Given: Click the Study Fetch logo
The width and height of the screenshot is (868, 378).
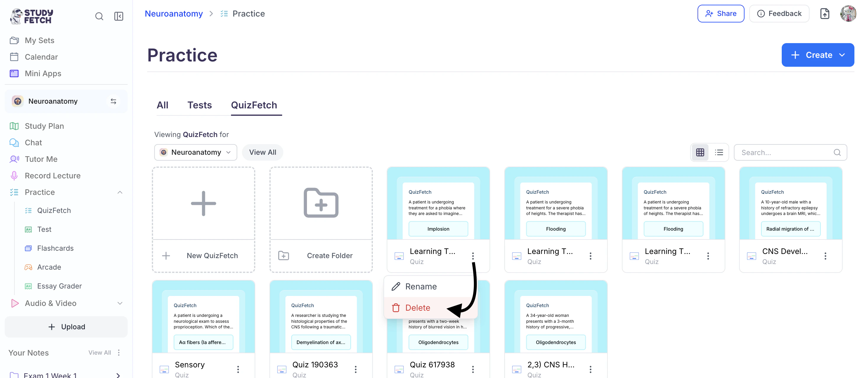Looking at the screenshot, I should tap(32, 16).
